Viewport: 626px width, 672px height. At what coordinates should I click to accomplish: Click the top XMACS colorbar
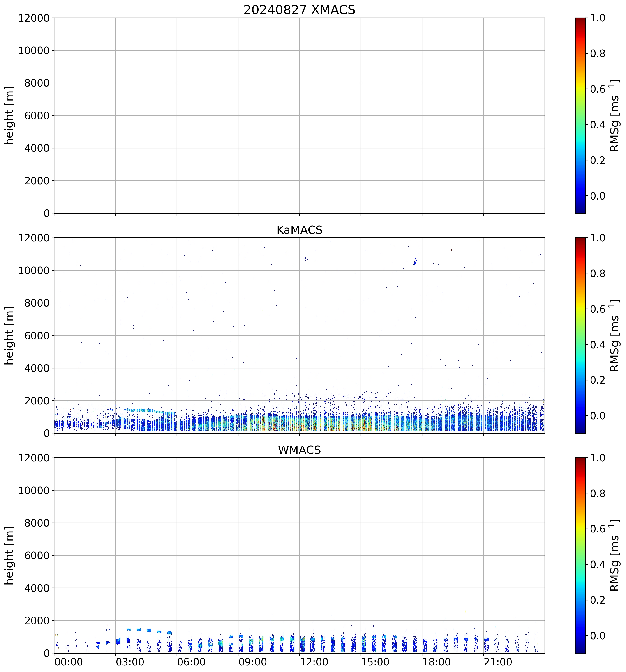click(x=580, y=115)
